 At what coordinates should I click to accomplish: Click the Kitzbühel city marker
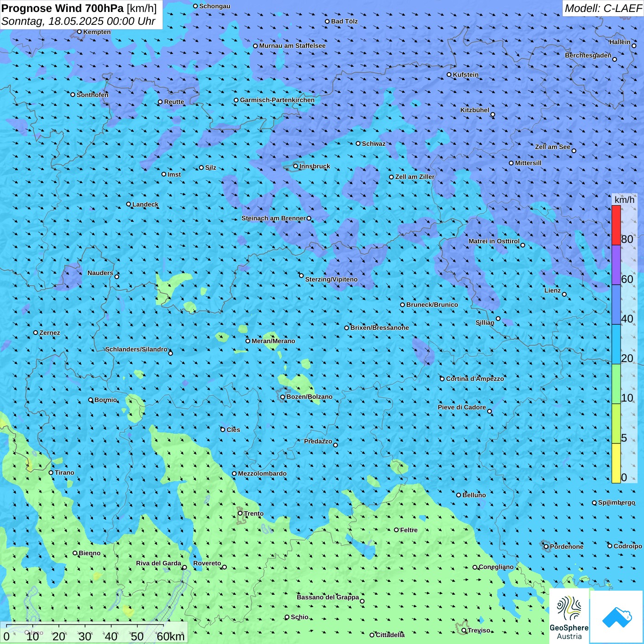coord(493,115)
